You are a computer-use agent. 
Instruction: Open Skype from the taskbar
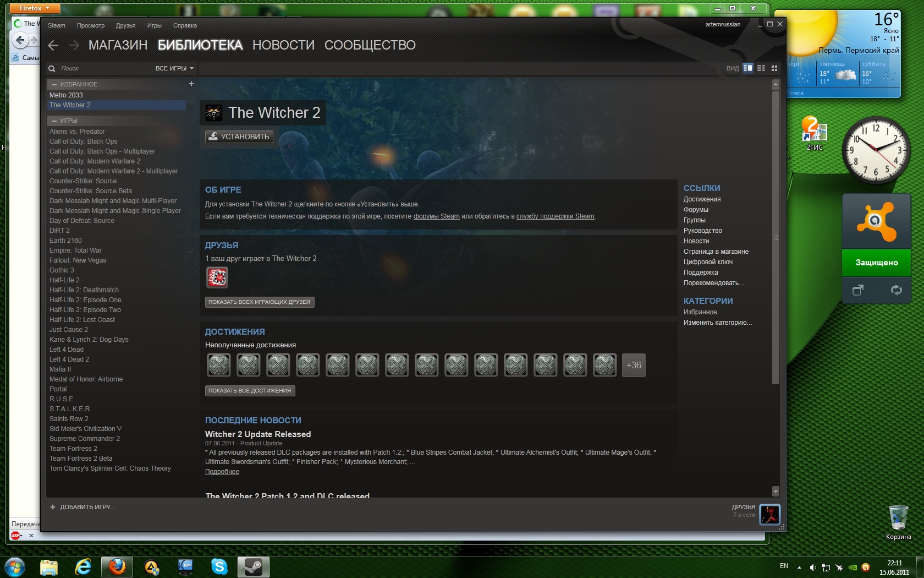pos(219,567)
